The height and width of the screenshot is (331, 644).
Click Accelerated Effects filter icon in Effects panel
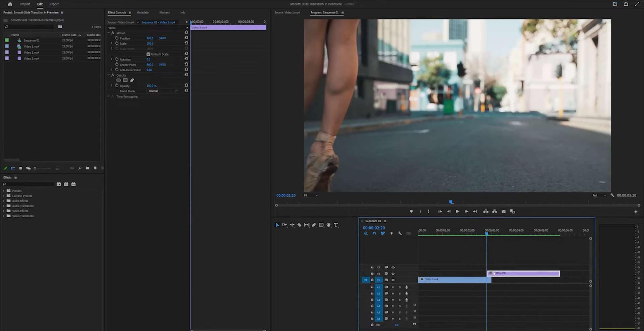pos(59,184)
